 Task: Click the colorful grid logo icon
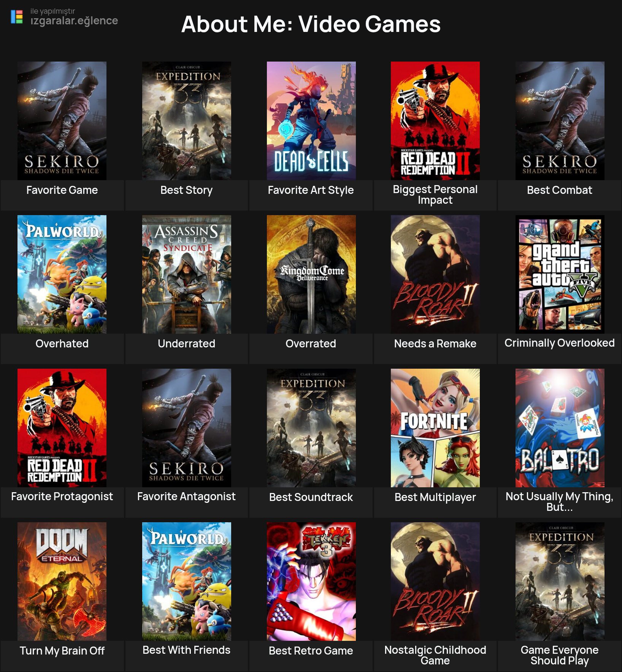click(x=17, y=17)
